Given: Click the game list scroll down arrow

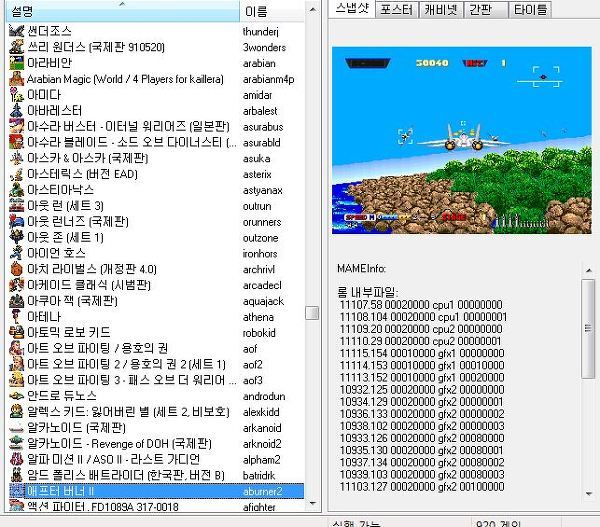Looking at the screenshot, I should click(x=313, y=503).
